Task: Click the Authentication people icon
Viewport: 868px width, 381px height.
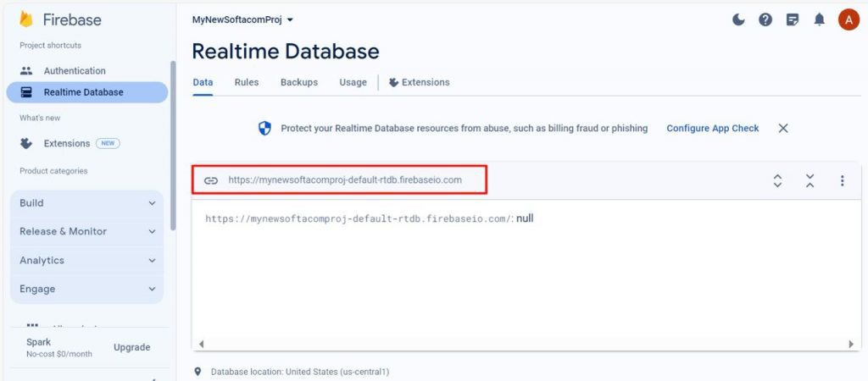Action: click(x=26, y=71)
